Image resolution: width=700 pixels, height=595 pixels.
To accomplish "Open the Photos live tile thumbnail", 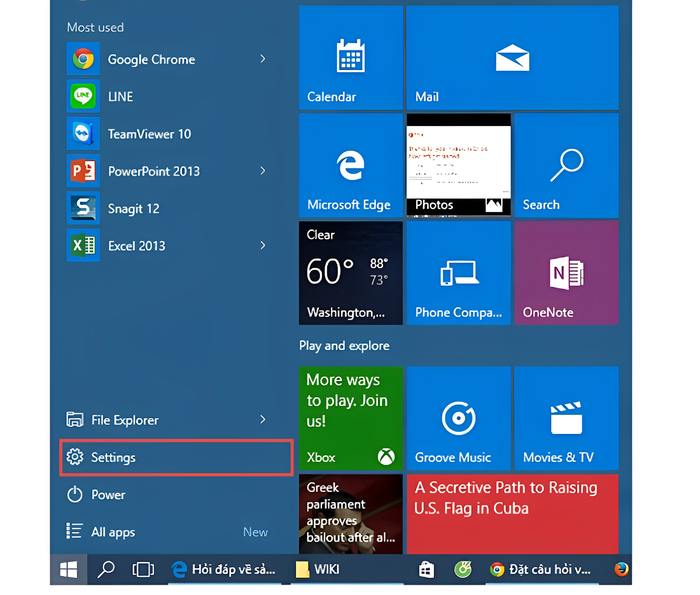I will click(x=459, y=165).
